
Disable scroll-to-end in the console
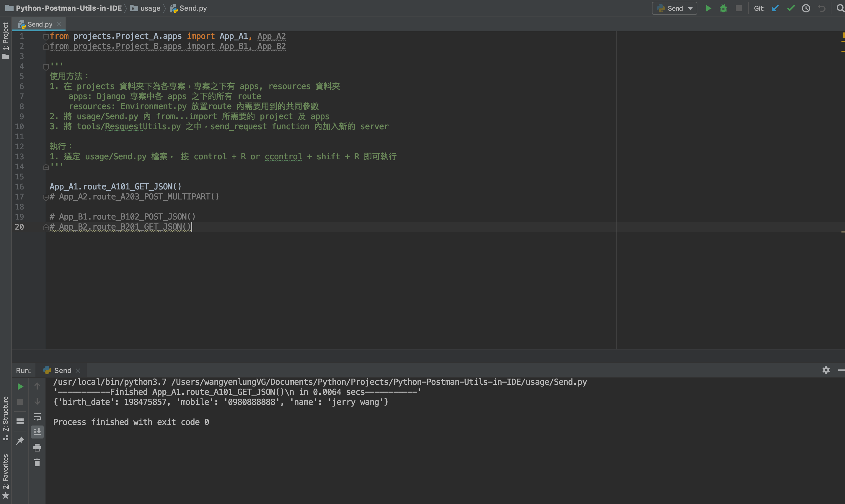(37, 432)
